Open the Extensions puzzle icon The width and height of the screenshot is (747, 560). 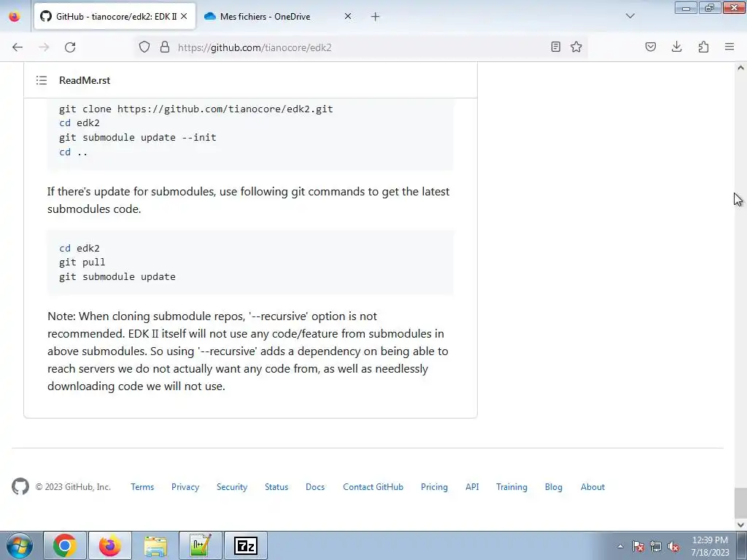pyautogui.click(x=703, y=47)
